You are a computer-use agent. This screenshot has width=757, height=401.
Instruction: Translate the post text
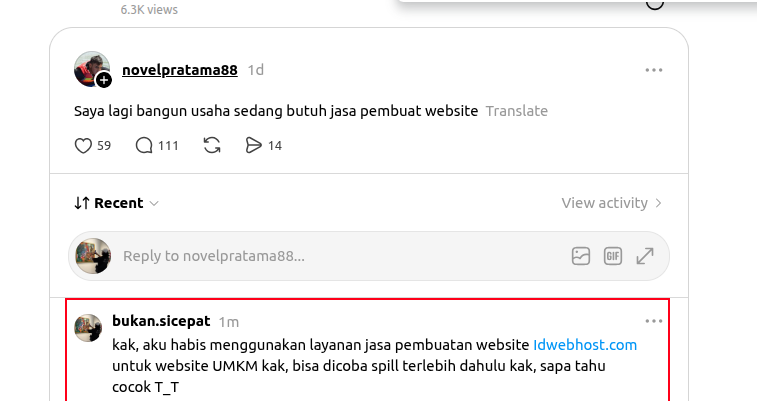coord(517,111)
